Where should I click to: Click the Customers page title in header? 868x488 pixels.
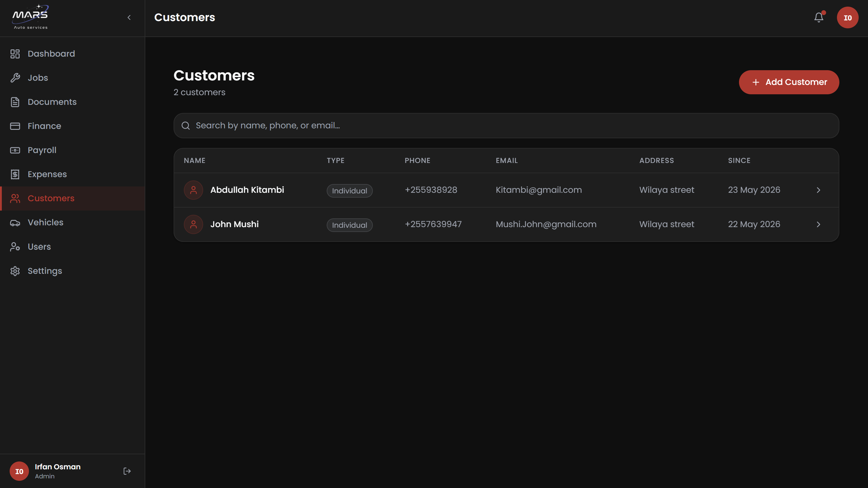coord(184,17)
